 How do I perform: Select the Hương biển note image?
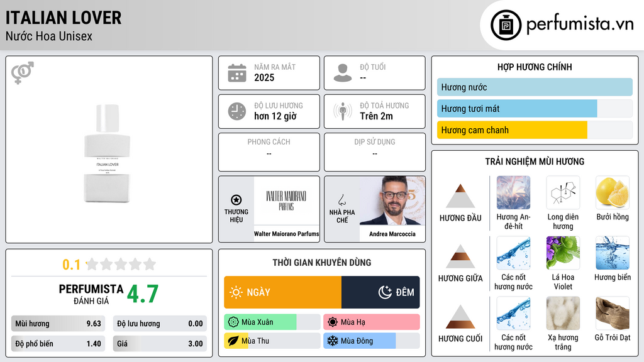click(613, 253)
